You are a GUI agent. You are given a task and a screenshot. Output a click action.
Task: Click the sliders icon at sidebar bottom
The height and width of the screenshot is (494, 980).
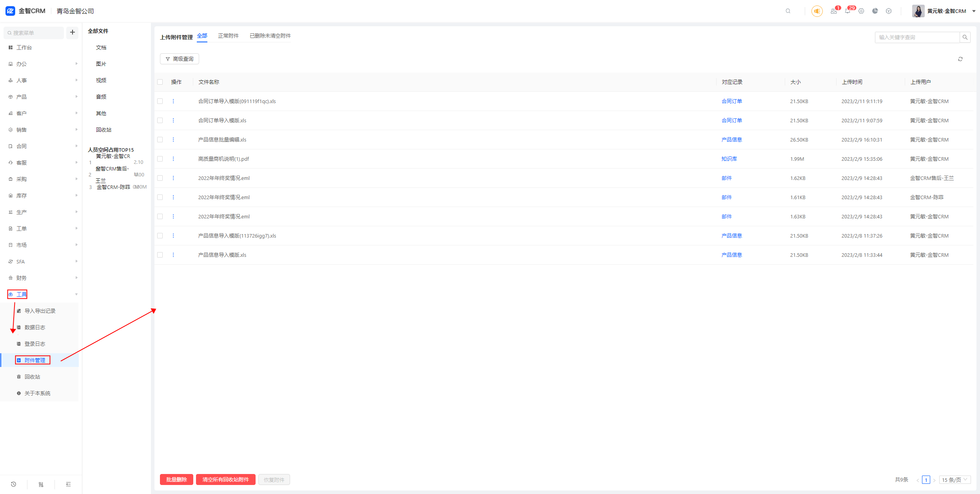tap(41, 484)
